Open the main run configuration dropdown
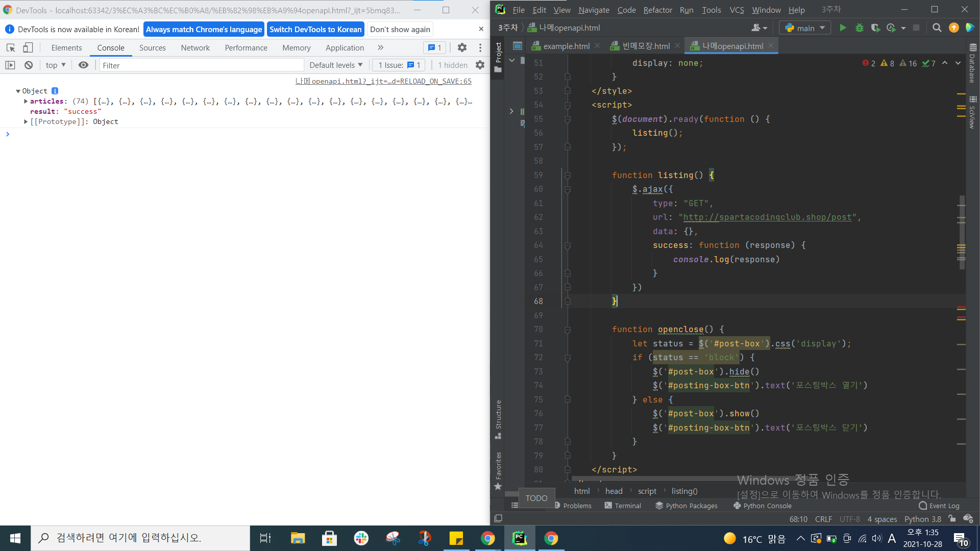Viewport: 980px width, 551px height. coord(805,28)
